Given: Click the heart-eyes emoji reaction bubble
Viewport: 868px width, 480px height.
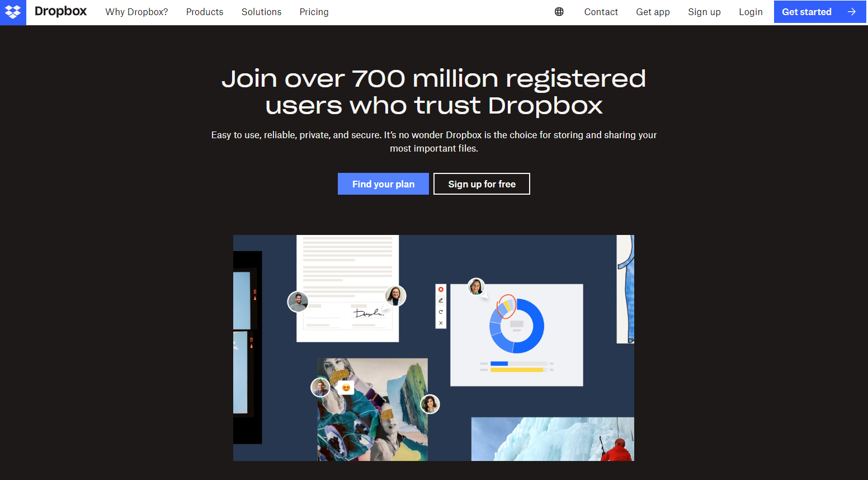Looking at the screenshot, I should [346, 387].
